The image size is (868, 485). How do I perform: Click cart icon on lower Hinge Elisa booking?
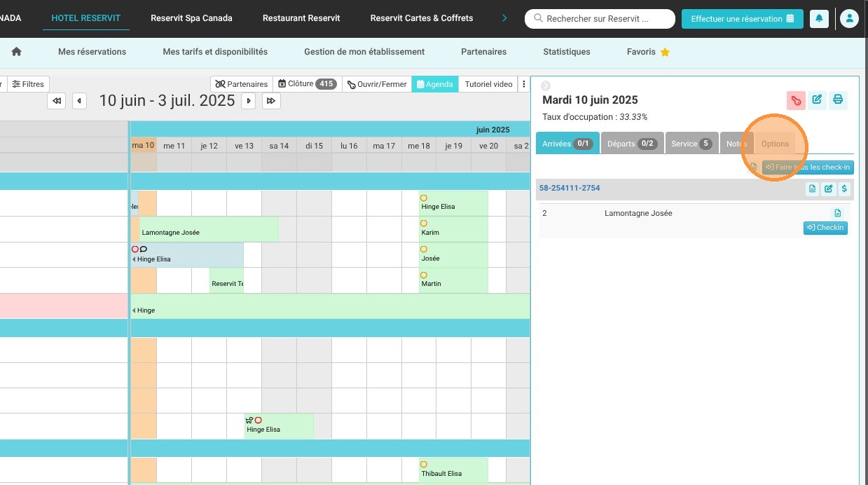[249, 420]
